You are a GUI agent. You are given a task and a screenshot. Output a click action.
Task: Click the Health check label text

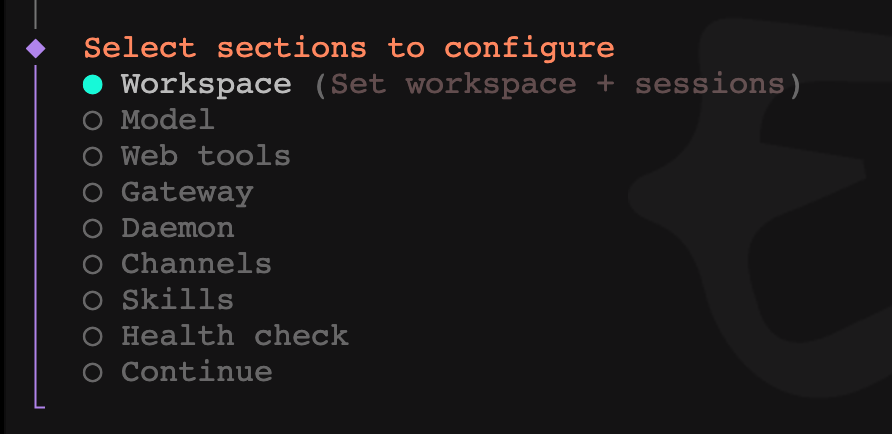(235, 336)
